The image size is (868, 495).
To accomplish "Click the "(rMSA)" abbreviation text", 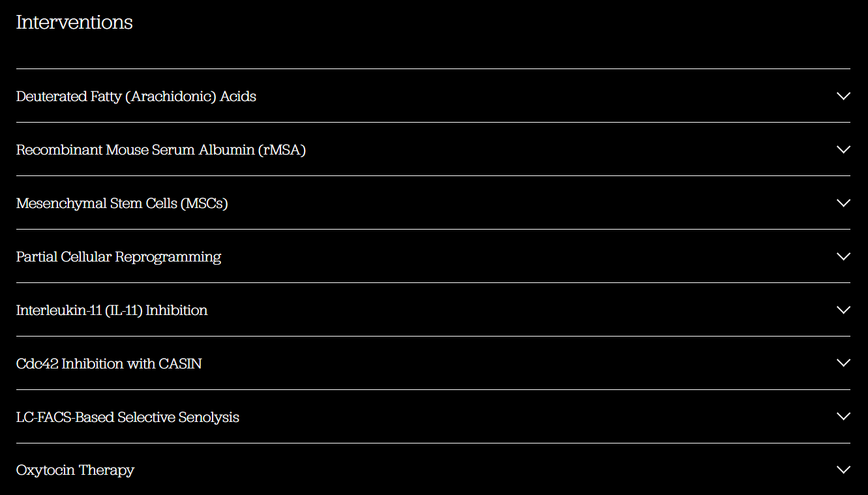I will (282, 150).
